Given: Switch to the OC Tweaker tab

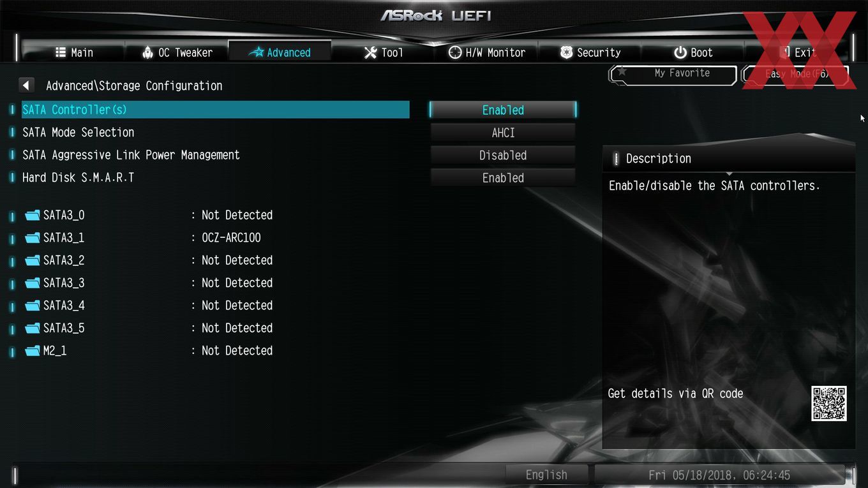Looking at the screenshot, I should coord(177,52).
